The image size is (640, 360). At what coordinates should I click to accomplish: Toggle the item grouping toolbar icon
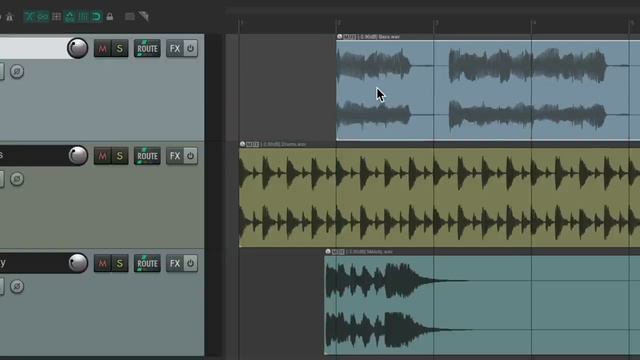point(42,16)
